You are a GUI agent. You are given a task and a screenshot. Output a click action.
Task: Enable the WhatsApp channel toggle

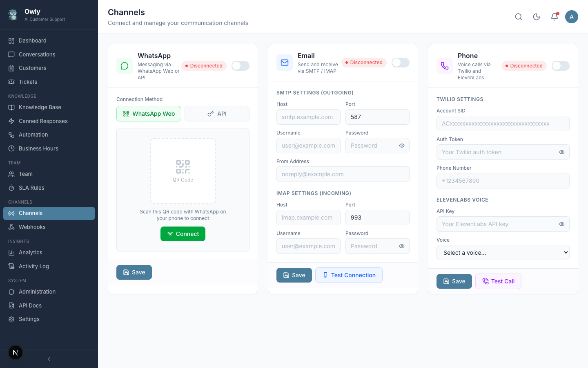coord(240,66)
